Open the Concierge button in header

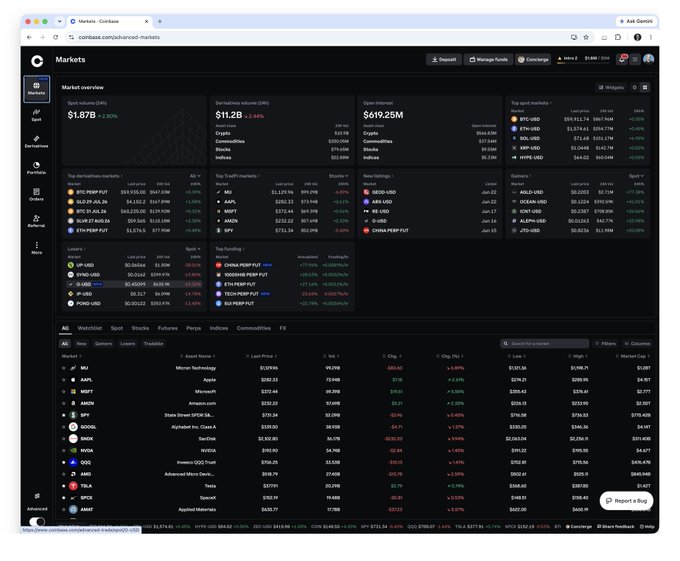click(533, 59)
